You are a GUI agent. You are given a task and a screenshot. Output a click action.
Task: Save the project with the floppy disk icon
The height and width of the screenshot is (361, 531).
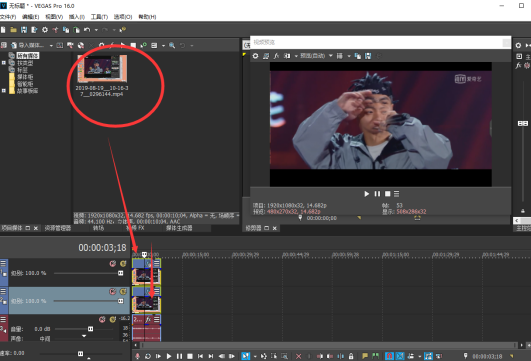coord(24,30)
